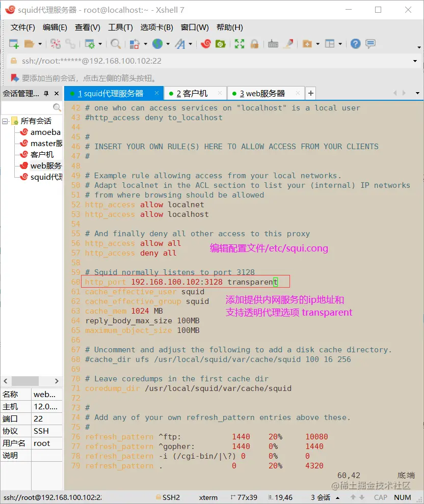Click the Reconnect chain-link icon
This screenshot has width=424, height=504.
[70, 44]
